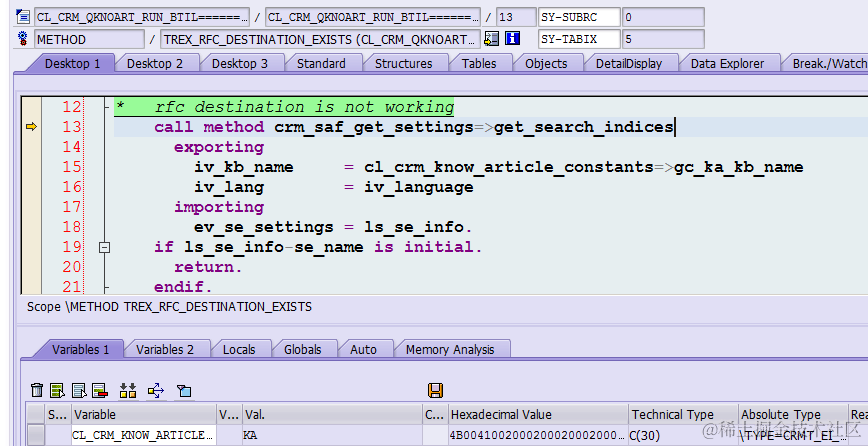Click the filter box icon in Variables toolbar

pos(184,390)
